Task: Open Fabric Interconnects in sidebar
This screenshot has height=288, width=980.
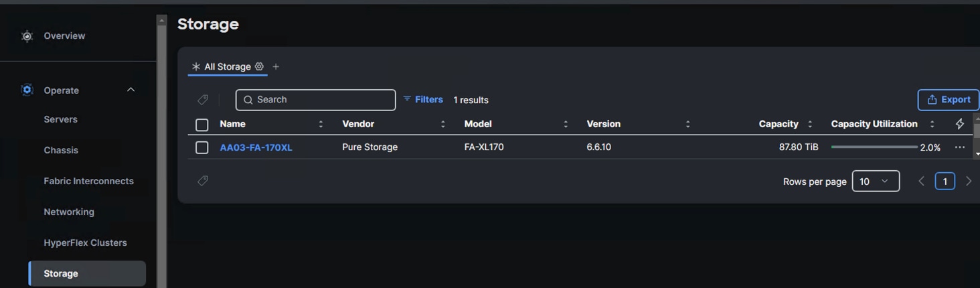Action: click(x=88, y=181)
